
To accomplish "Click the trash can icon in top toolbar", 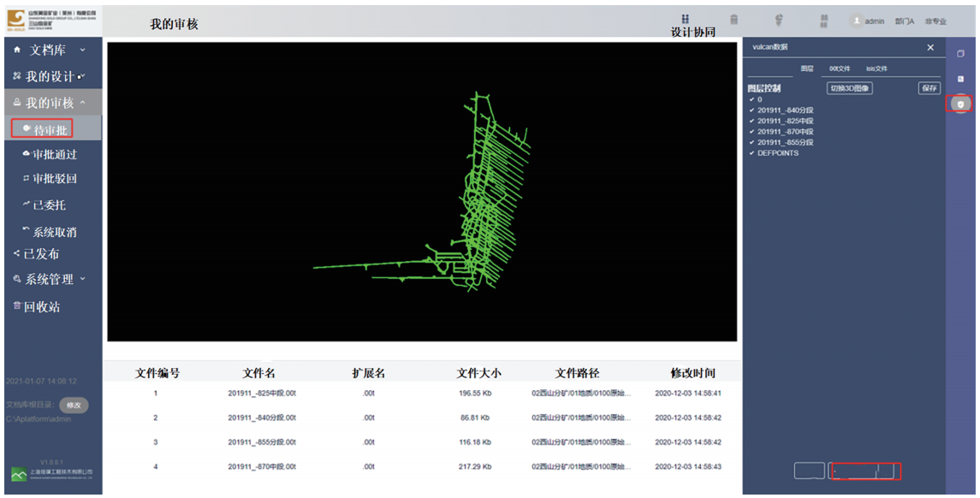I will coord(734,20).
